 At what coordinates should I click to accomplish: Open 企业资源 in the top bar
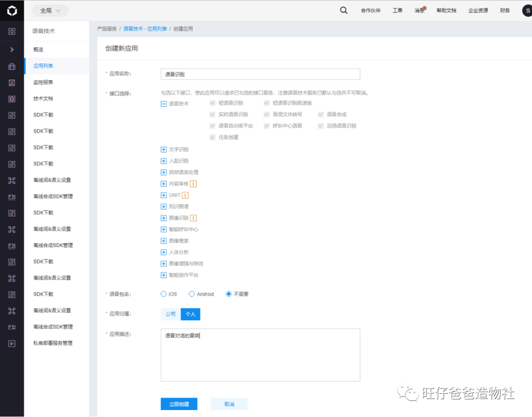pyautogui.click(x=478, y=10)
